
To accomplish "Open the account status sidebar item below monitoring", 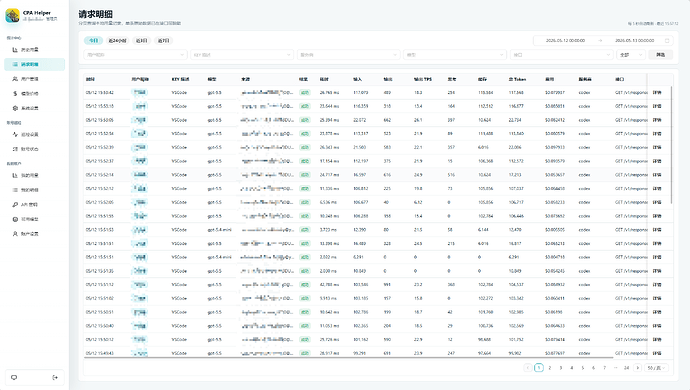I will [x=34, y=149].
